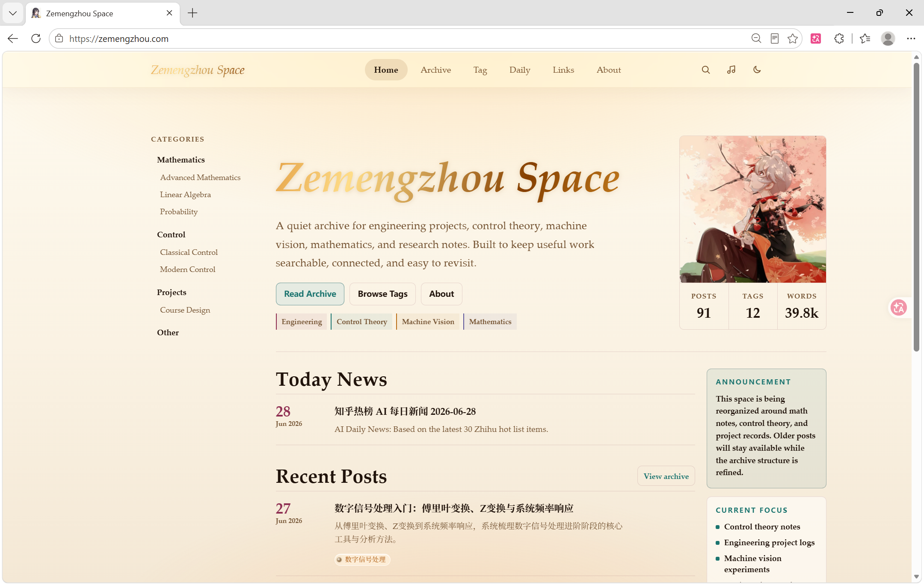The height and width of the screenshot is (585, 924).
Task: Open the Mathematics category
Action: (x=181, y=160)
